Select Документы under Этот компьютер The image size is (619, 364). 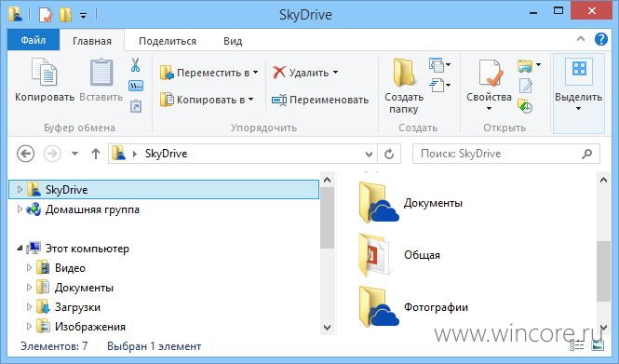point(84,288)
